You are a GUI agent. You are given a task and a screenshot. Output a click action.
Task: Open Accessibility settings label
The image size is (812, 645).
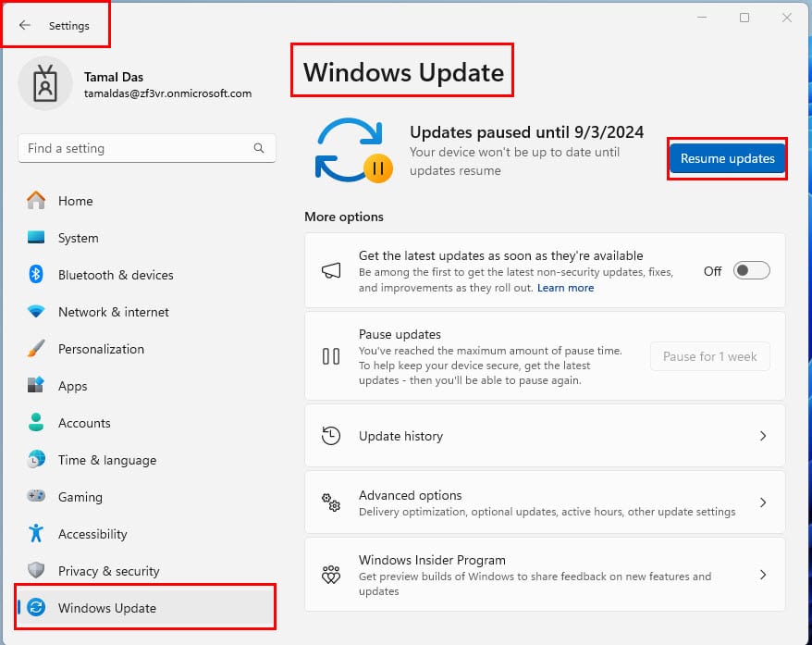(92, 534)
